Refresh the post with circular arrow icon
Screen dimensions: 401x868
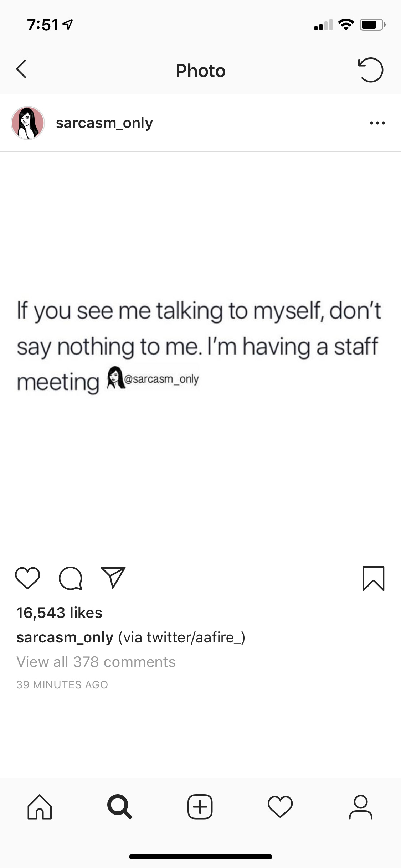pos(370,70)
